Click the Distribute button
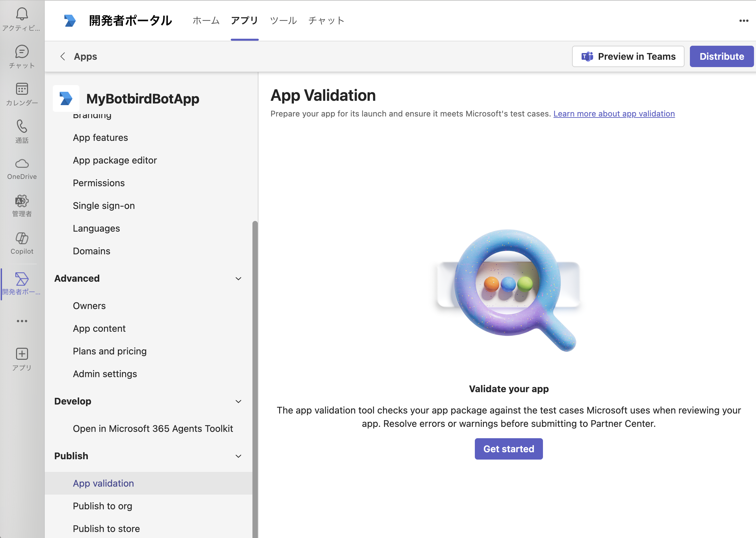This screenshot has width=756, height=538. point(721,56)
